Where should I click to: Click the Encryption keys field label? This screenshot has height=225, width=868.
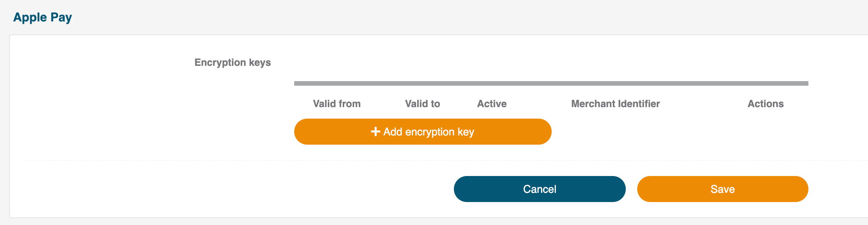pyautogui.click(x=233, y=62)
